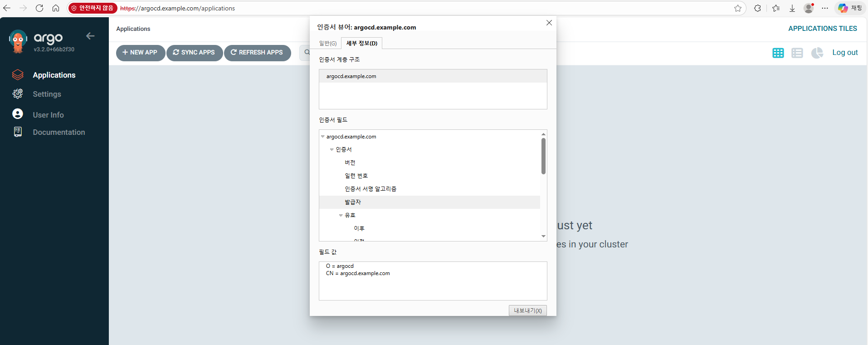The height and width of the screenshot is (345, 868).
Task: Click fields list scrollbar thumb
Action: pyautogui.click(x=543, y=156)
